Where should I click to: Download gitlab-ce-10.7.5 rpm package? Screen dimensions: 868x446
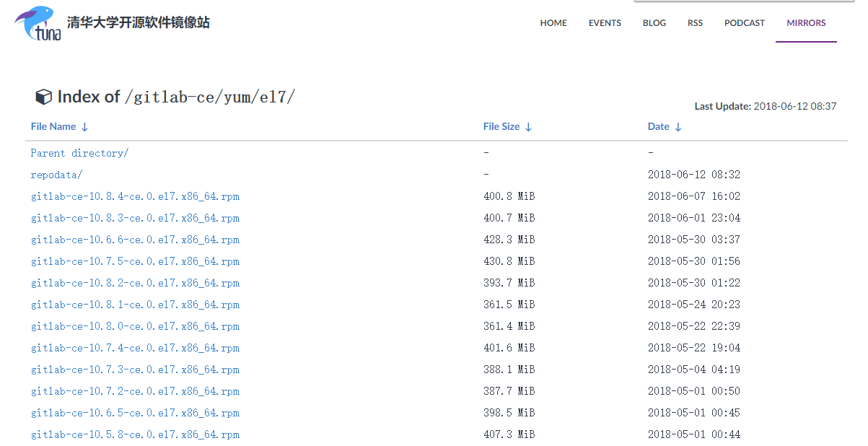pyautogui.click(x=135, y=261)
